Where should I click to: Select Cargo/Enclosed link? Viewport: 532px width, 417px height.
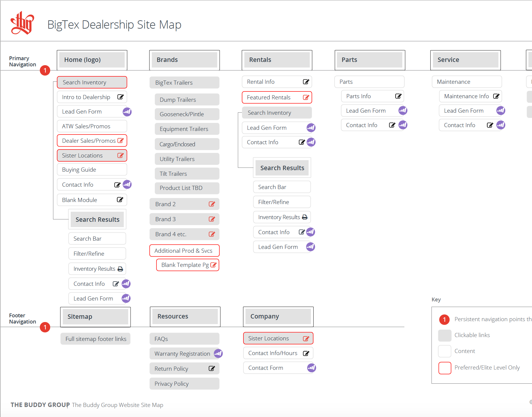coord(187,144)
